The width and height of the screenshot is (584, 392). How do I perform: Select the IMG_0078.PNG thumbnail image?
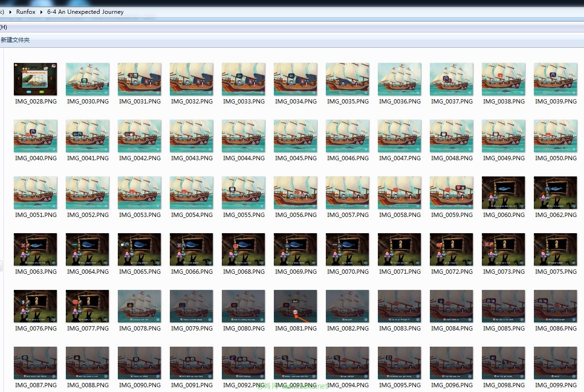(x=139, y=306)
